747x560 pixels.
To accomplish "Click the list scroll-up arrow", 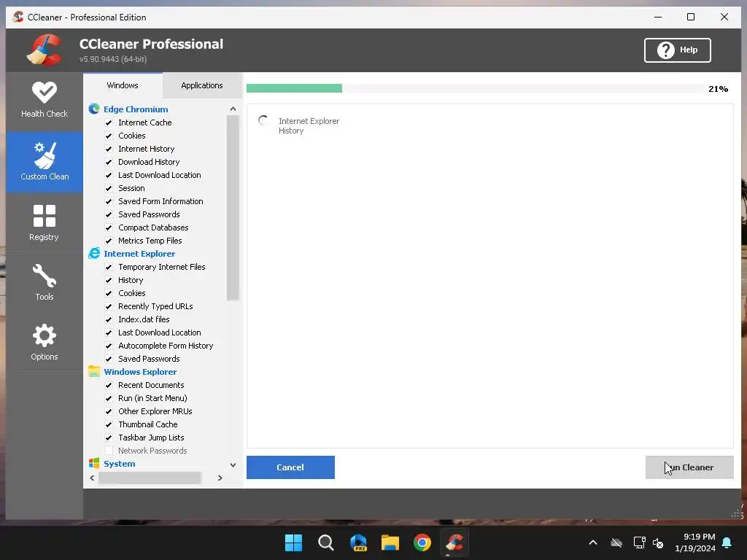I will 233,109.
